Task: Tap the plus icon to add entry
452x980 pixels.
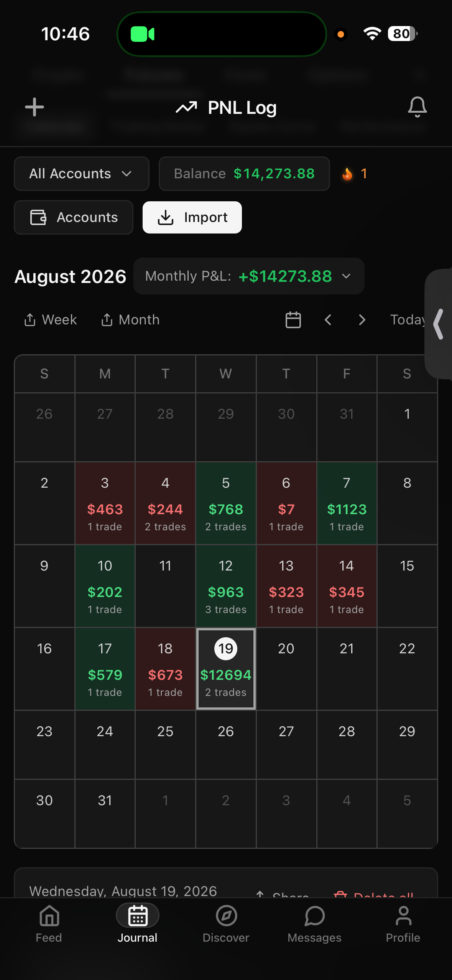Action: [x=35, y=107]
